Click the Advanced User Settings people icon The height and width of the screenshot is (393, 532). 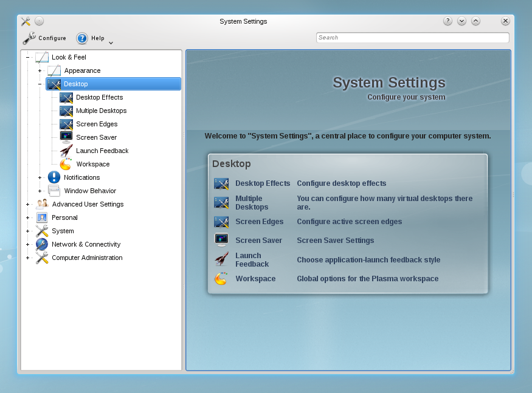(x=42, y=204)
